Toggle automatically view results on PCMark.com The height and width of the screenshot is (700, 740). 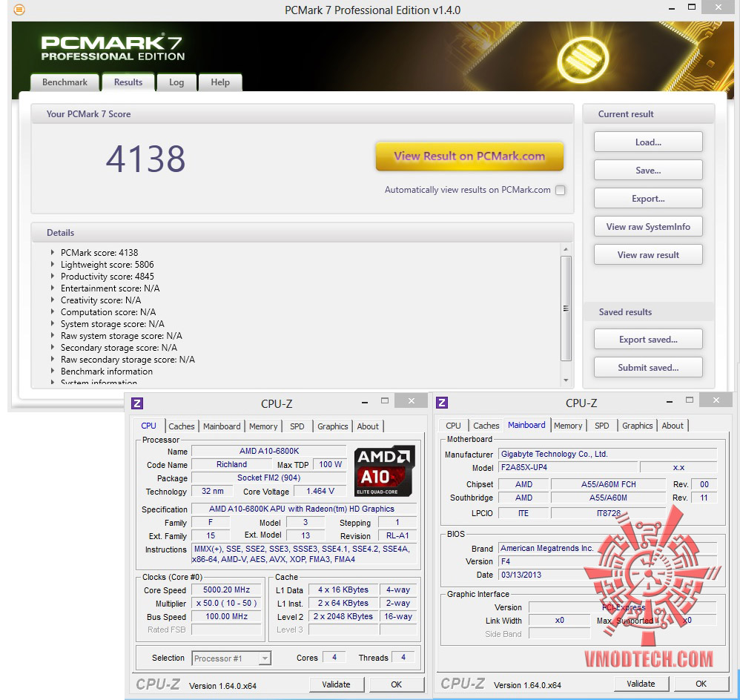561,191
